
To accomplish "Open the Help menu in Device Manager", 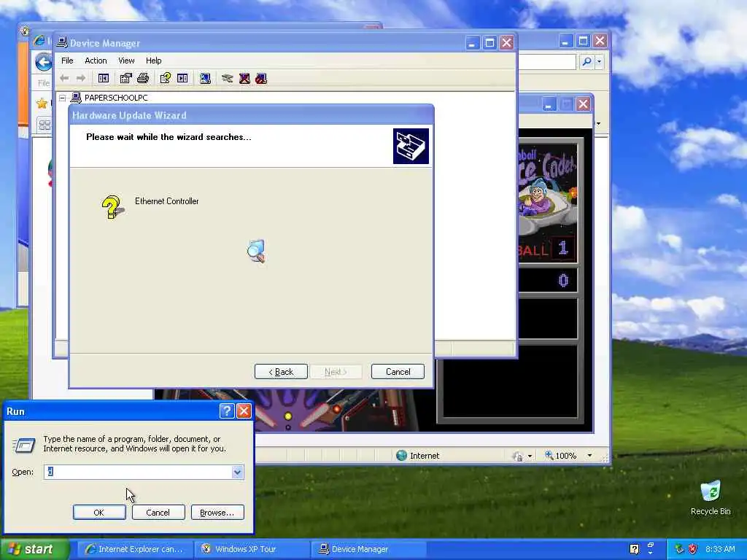I will 153,61.
